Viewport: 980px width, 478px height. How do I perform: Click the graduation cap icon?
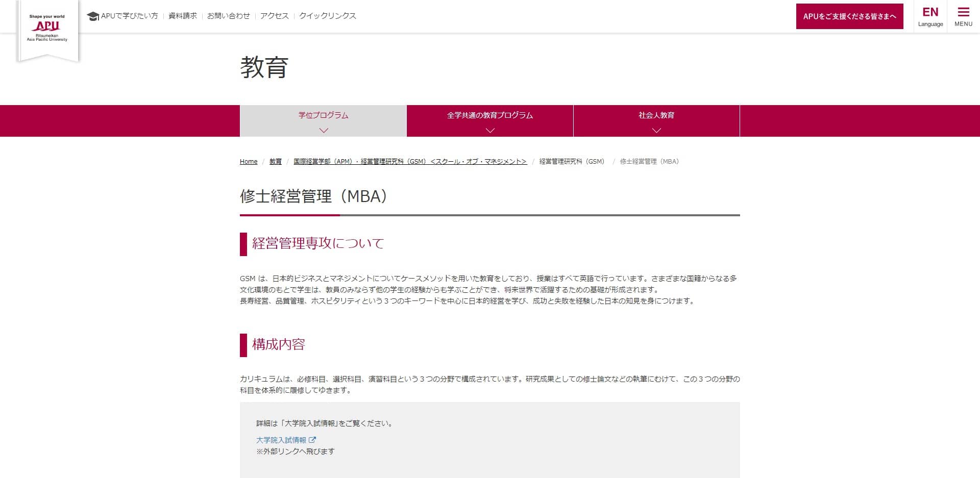(x=93, y=16)
